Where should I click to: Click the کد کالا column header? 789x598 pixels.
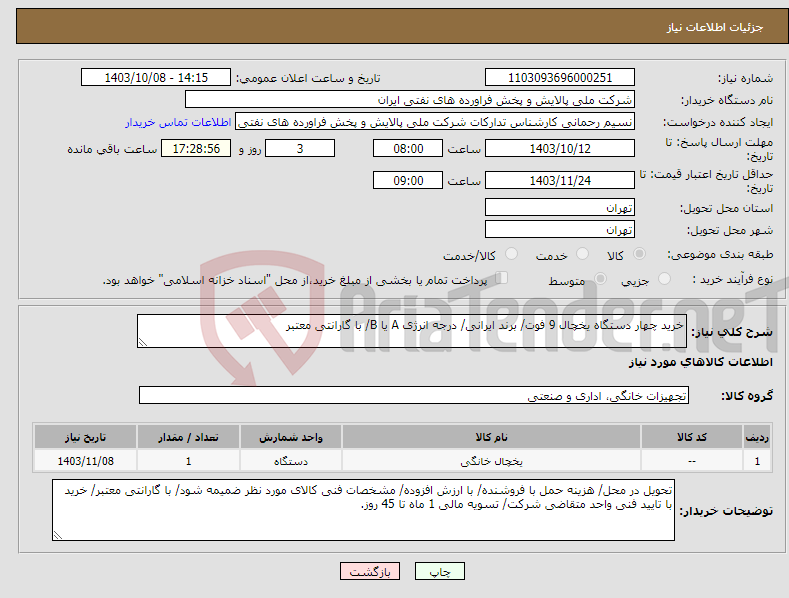pos(692,437)
